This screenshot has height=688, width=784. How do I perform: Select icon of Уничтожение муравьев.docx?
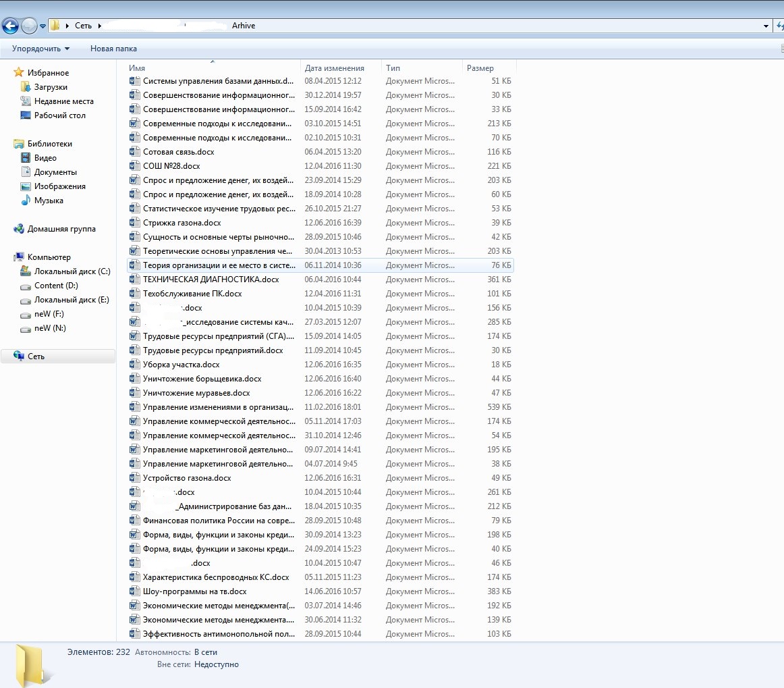134,393
